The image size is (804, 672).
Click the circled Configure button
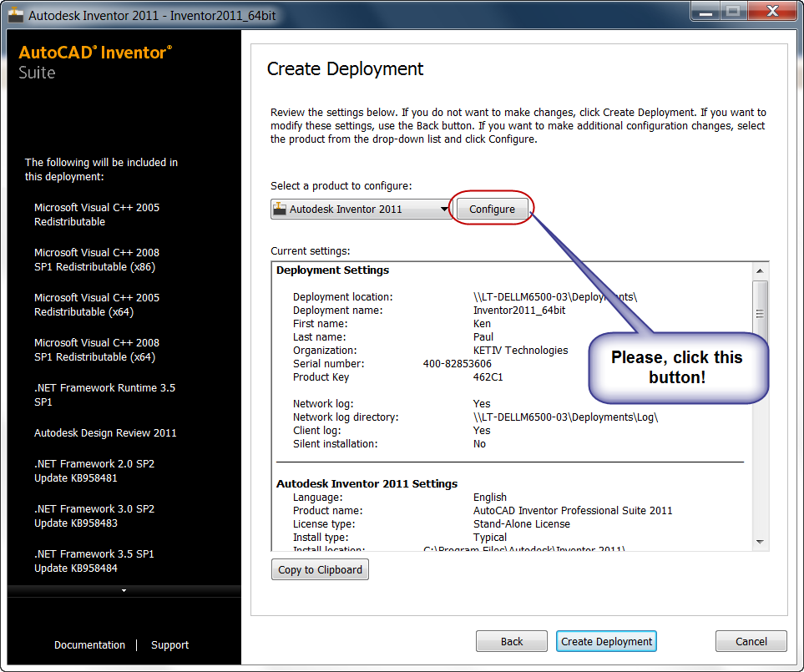[x=491, y=209]
